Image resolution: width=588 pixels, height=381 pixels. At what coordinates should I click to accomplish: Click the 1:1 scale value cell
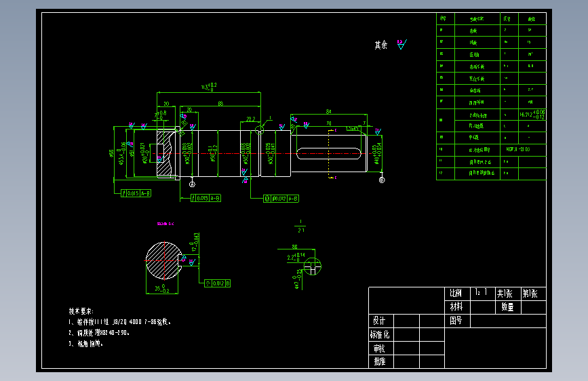(x=483, y=294)
